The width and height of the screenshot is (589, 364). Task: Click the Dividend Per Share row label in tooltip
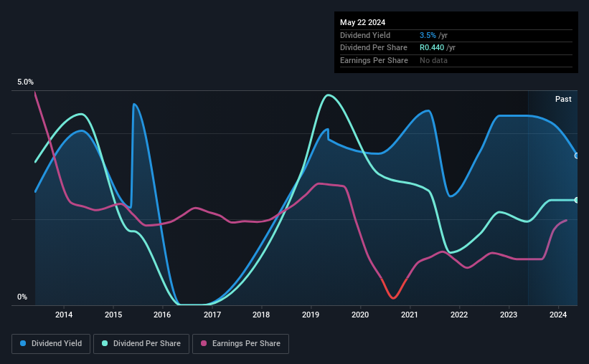coord(373,48)
